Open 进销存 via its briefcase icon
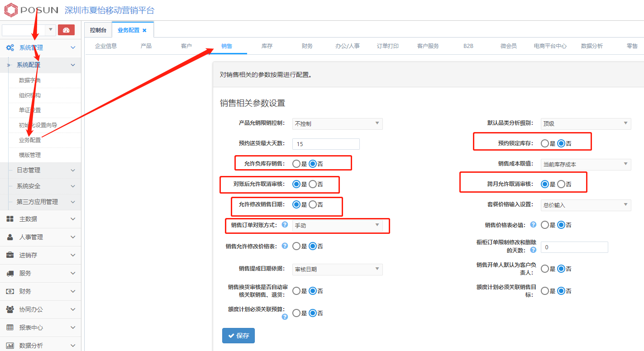This screenshot has height=351, width=644. click(10, 255)
